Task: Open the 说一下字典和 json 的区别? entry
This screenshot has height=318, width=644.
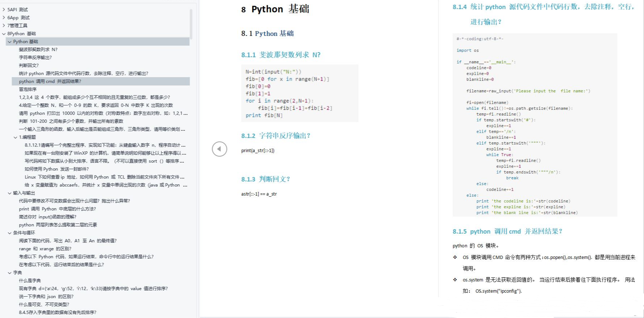Action: (46, 297)
